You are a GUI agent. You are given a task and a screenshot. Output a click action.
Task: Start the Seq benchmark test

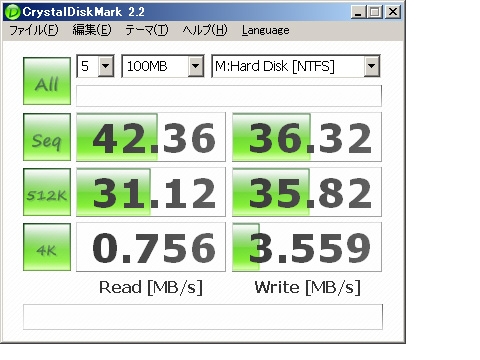[47, 137]
